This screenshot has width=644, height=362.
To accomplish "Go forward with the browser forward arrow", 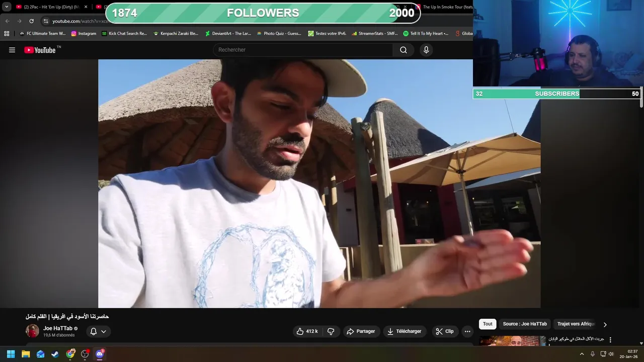I will tap(19, 21).
